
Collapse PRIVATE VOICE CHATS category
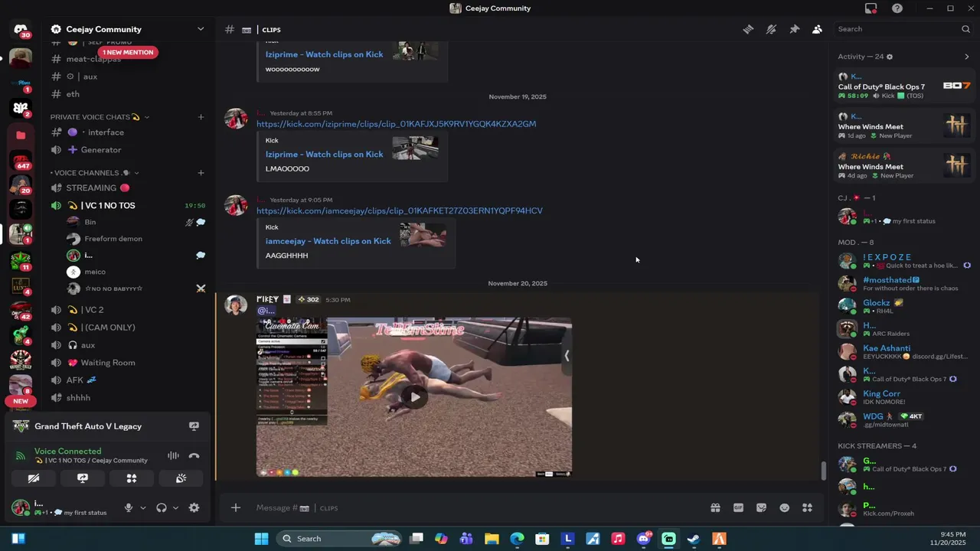[x=100, y=117]
